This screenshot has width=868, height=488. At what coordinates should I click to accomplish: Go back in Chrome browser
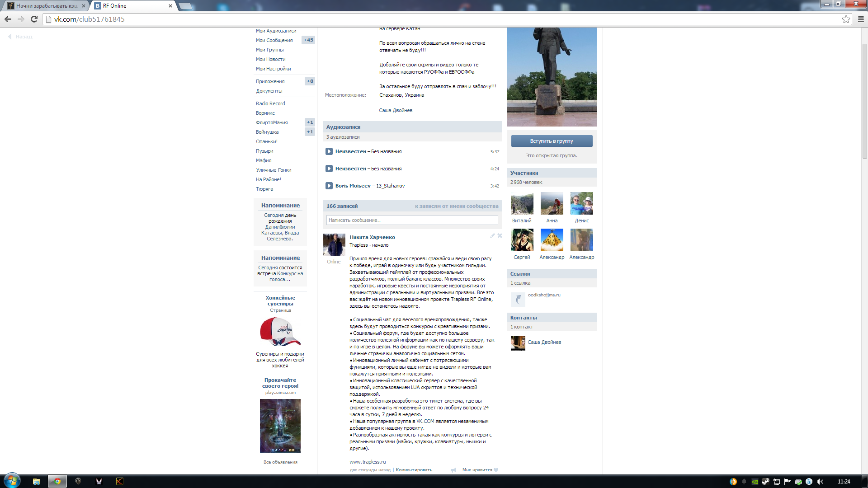[x=8, y=19]
